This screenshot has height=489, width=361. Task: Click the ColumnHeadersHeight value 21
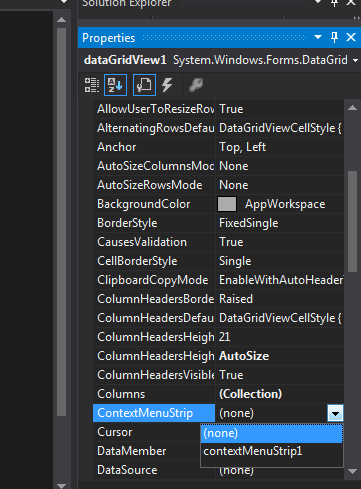tap(224, 337)
